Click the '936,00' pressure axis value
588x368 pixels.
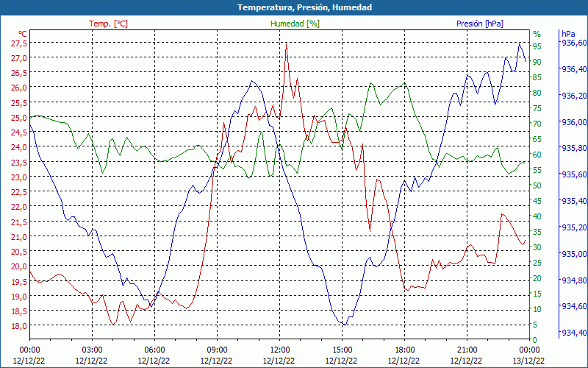pos(573,121)
